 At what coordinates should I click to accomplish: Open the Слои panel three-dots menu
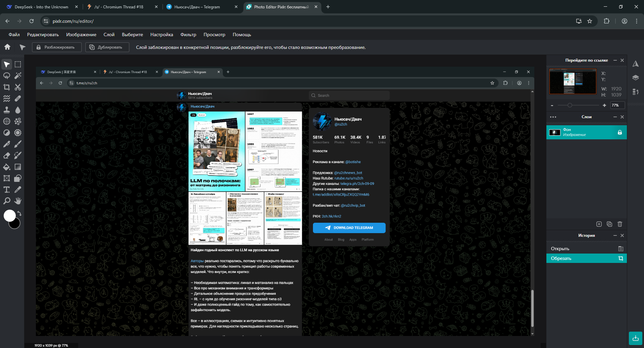click(553, 117)
